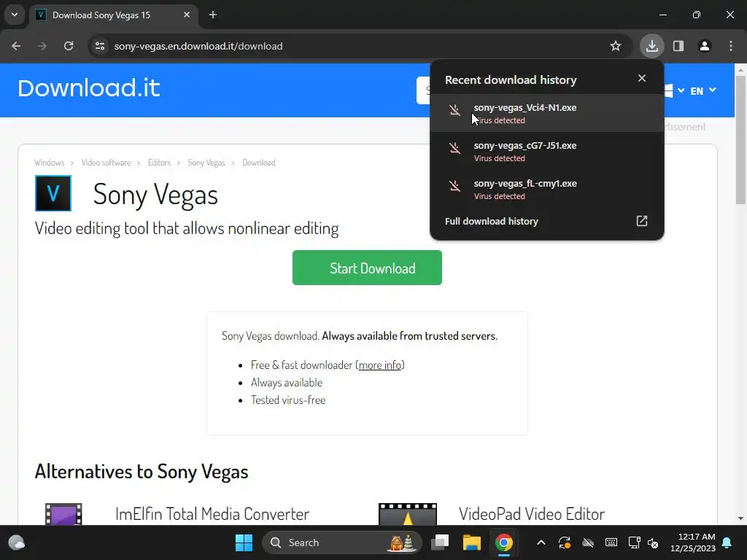Open ImElfin Total Media Converter alternative
This screenshot has width=747, height=560.
[212, 514]
